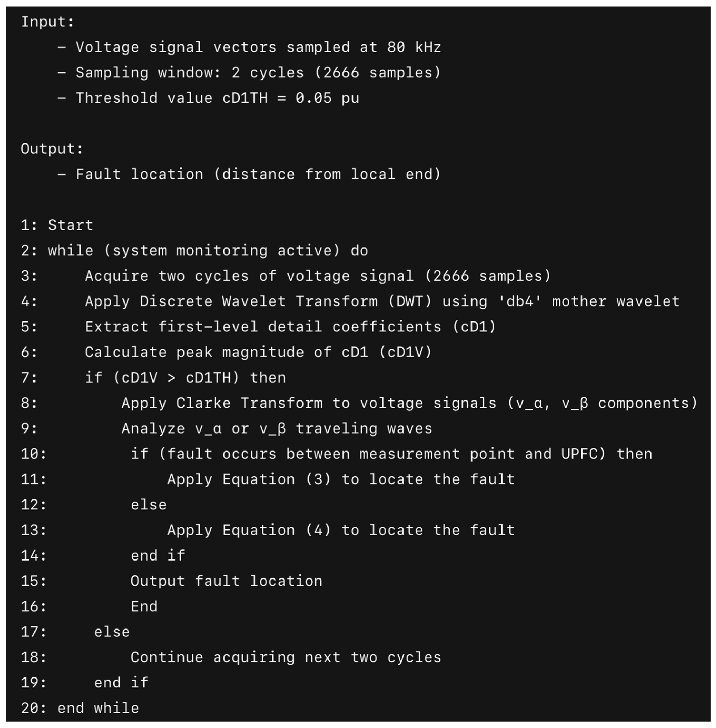Click the 'Acquire two cycles of voltage signal' line

tap(318, 276)
